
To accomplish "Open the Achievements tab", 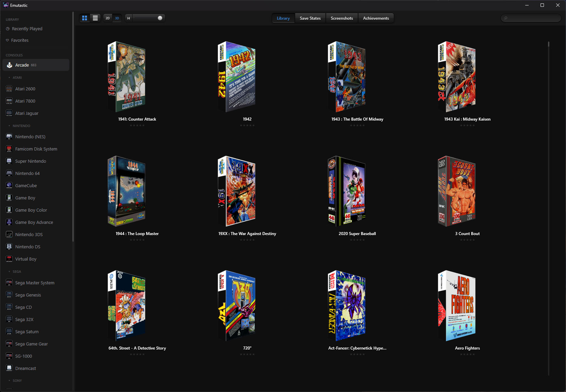I will (x=376, y=18).
